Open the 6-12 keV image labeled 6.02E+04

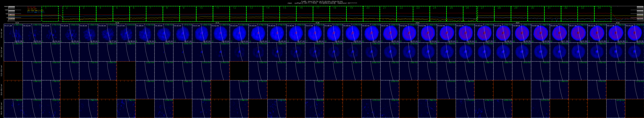pos(220,52)
